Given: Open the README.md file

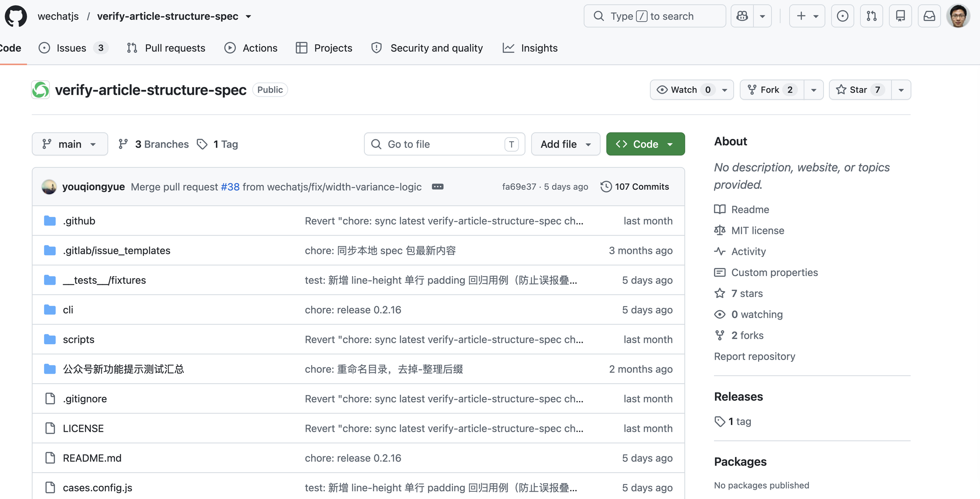Looking at the screenshot, I should point(92,458).
